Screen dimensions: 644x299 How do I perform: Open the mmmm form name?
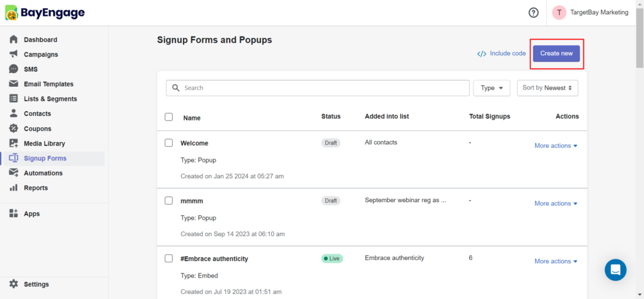tap(192, 201)
